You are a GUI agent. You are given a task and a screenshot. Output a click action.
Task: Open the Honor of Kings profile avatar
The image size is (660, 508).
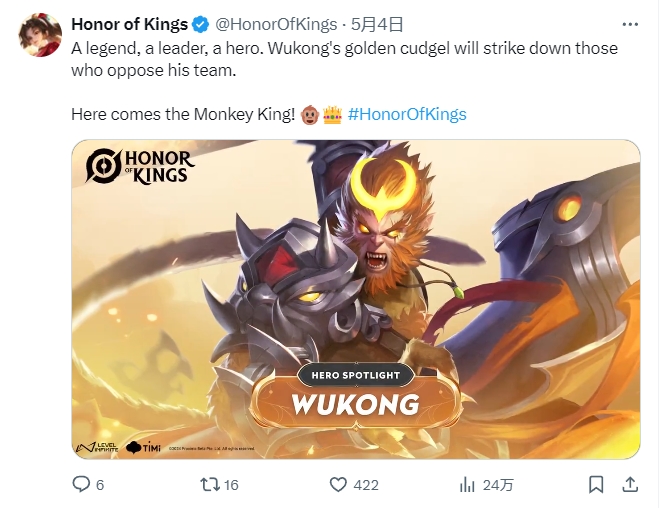40,35
